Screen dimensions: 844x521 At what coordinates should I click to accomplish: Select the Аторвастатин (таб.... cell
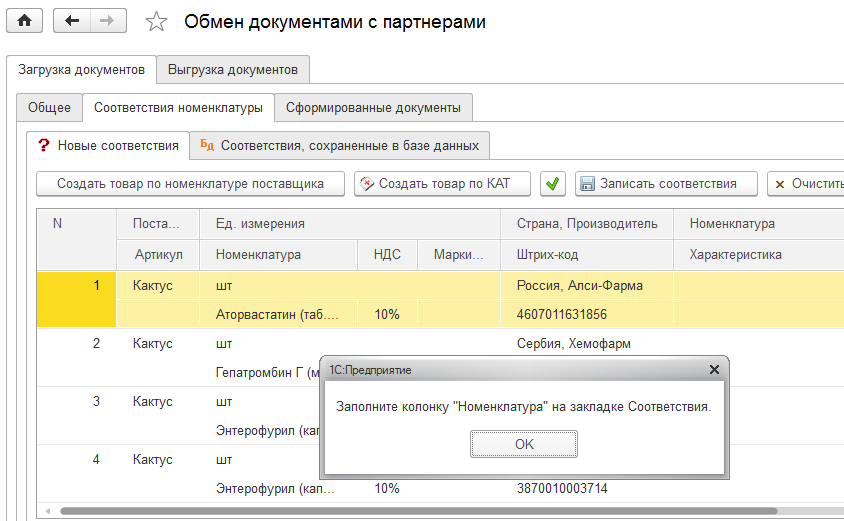278,314
